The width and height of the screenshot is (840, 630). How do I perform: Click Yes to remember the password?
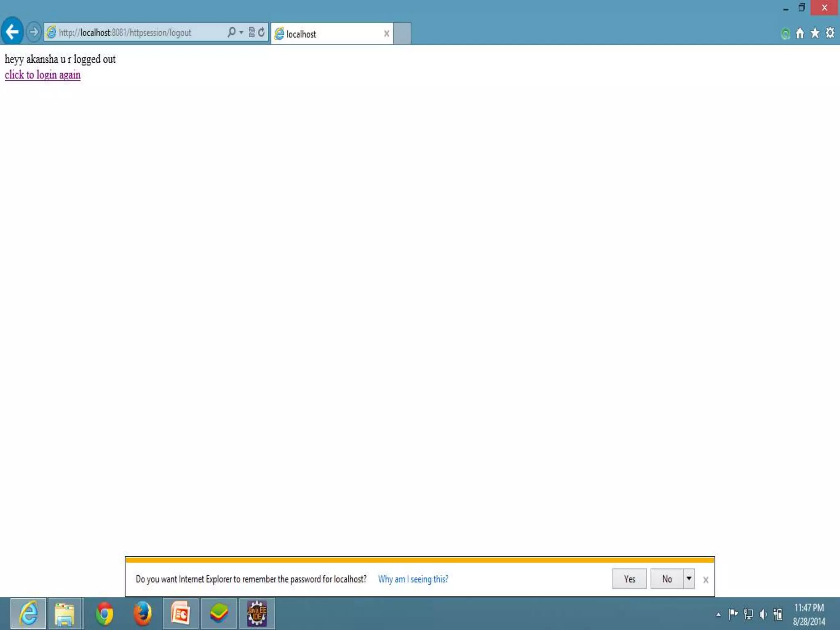[x=629, y=579]
